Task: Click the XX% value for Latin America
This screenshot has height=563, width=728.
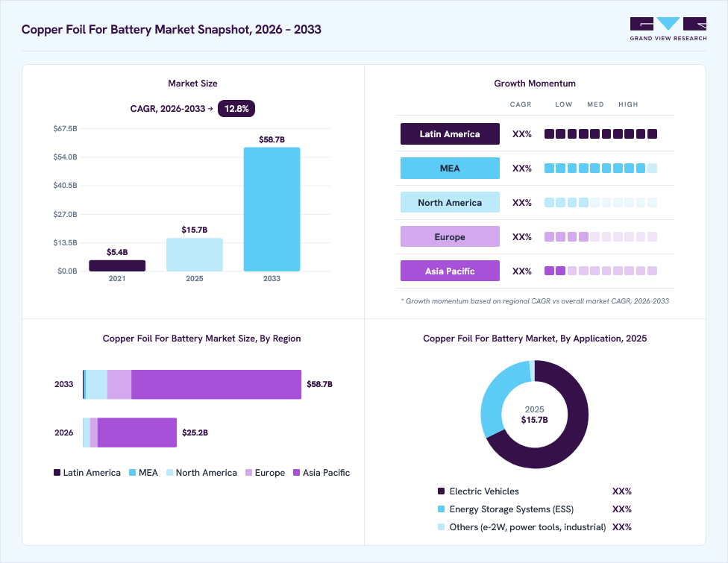Action: click(522, 134)
